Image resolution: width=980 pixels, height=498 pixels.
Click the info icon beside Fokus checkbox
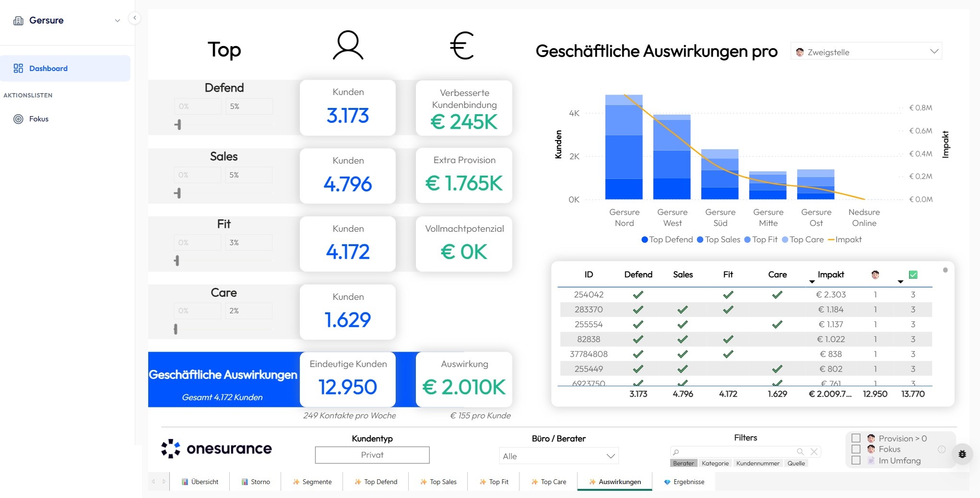[942, 450]
